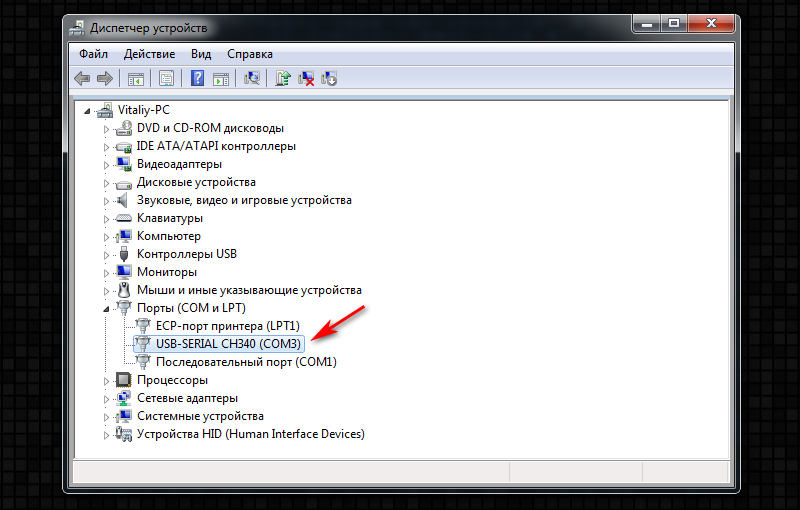Expand the Мониторы node

click(x=106, y=273)
